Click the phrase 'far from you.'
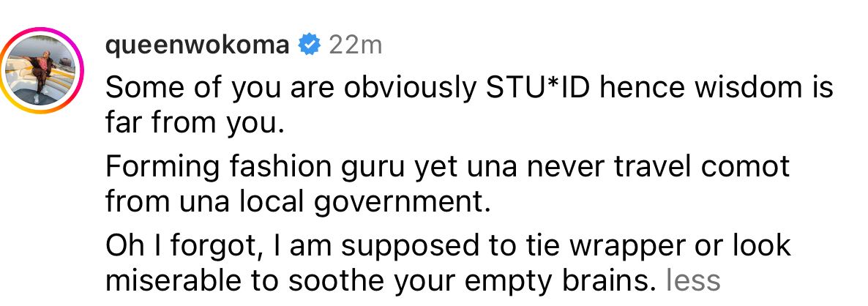The height and width of the screenshot is (306, 868). pyautogui.click(x=194, y=123)
